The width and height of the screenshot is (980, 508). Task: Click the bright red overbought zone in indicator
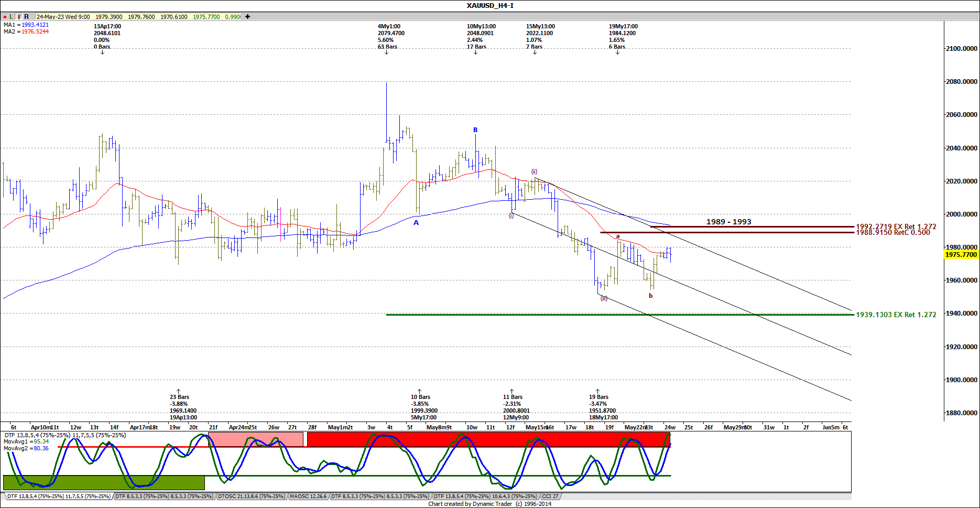[488, 439]
